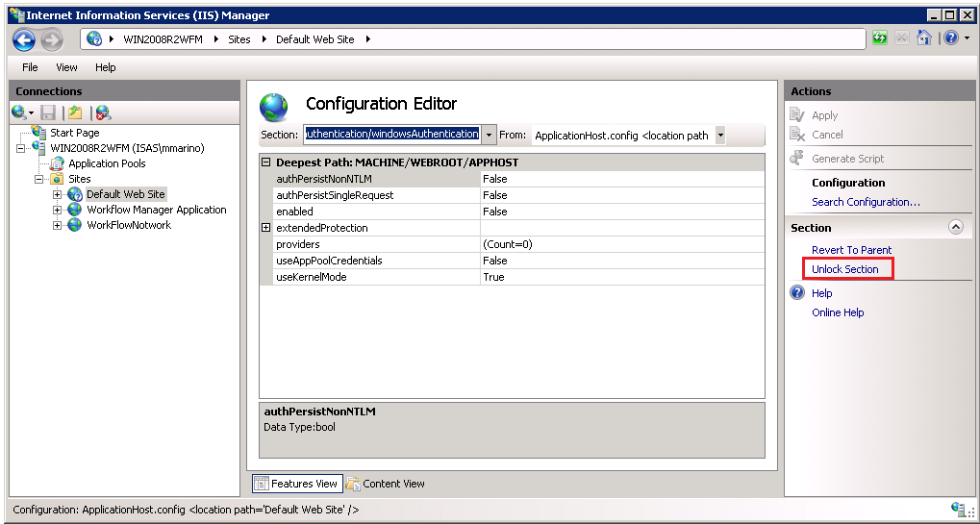Select the providers property row
The height and width of the screenshot is (524, 980).
(518, 244)
